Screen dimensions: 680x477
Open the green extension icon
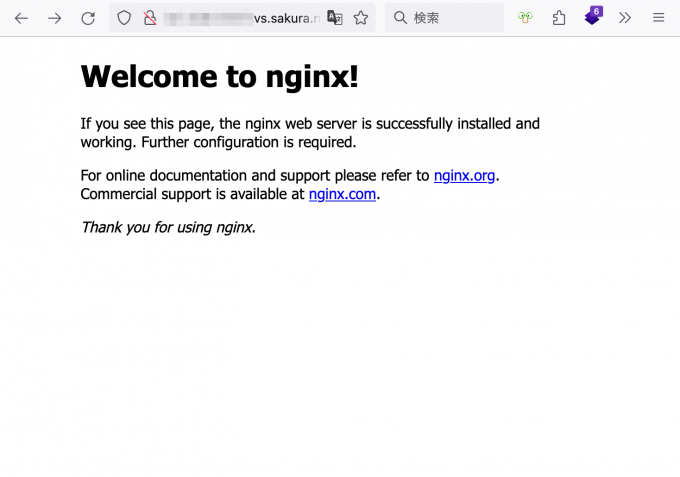pos(525,18)
